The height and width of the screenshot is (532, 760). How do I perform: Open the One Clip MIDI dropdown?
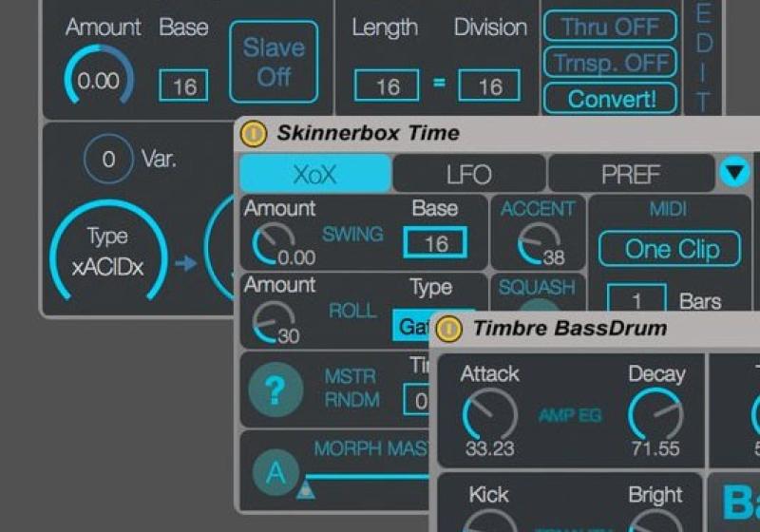tap(673, 250)
